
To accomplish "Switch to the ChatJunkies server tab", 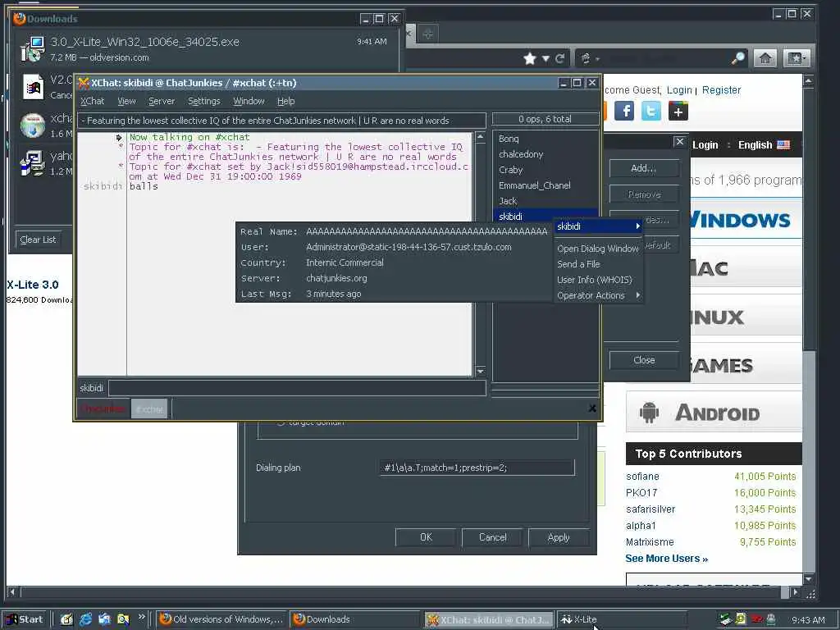I will 103,409.
